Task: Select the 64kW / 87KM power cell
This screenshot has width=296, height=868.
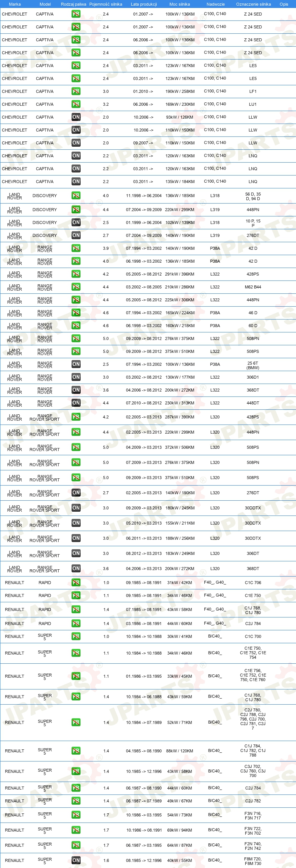Action: coord(180,845)
